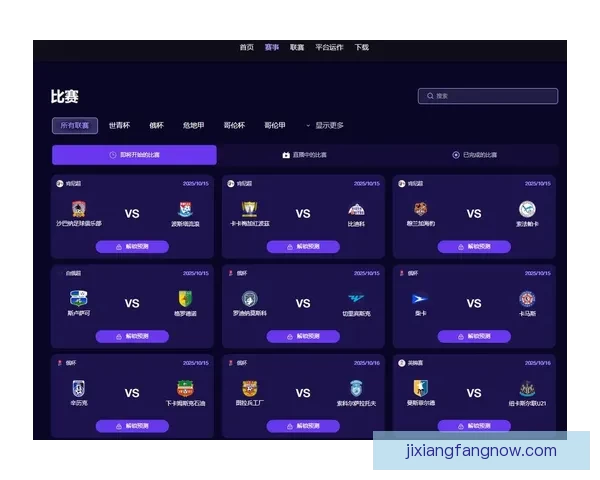Filter matches by 危地甲 league

pos(193,126)
